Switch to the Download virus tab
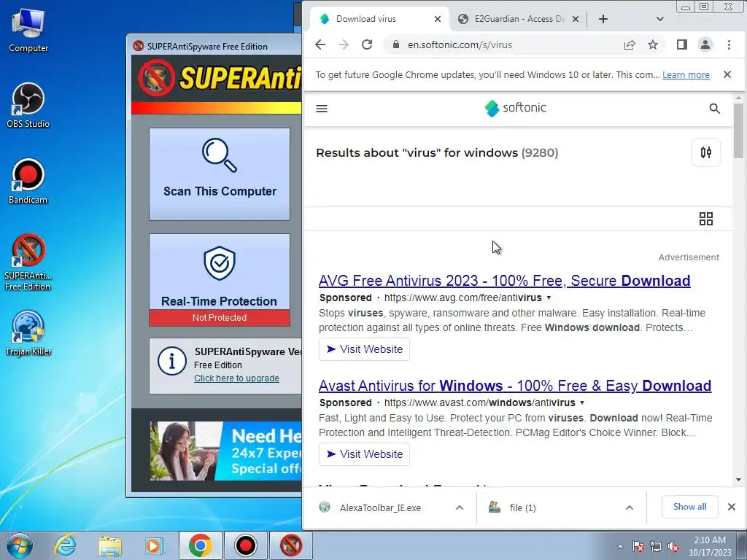This screenshot has height=560, width=747. [x=379, y=19]
